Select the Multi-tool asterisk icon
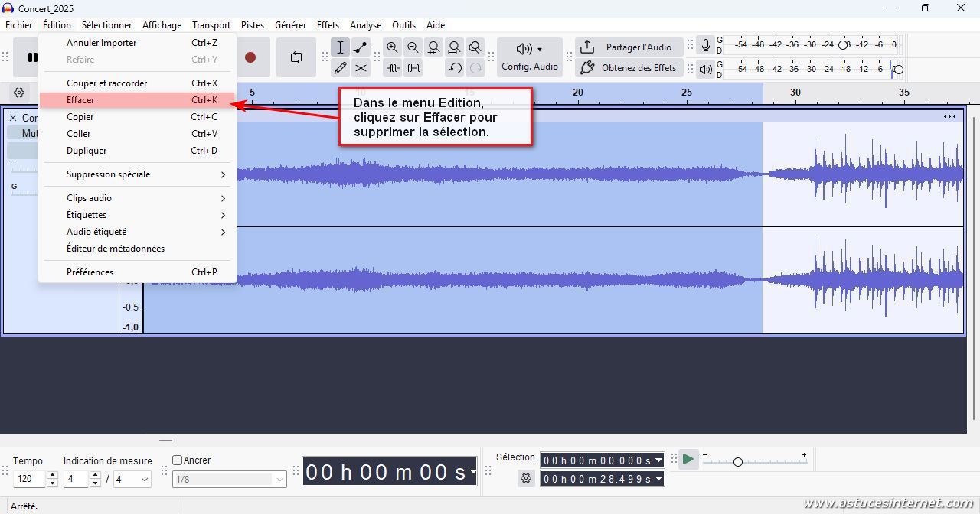The width and height of the screenshot is (980, 514). (x=361, y=68)
